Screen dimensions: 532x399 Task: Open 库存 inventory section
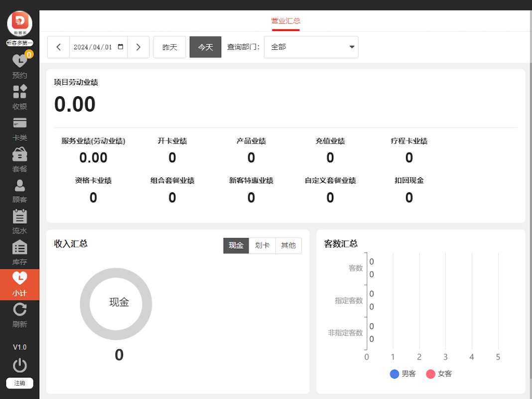coord(19,253)
